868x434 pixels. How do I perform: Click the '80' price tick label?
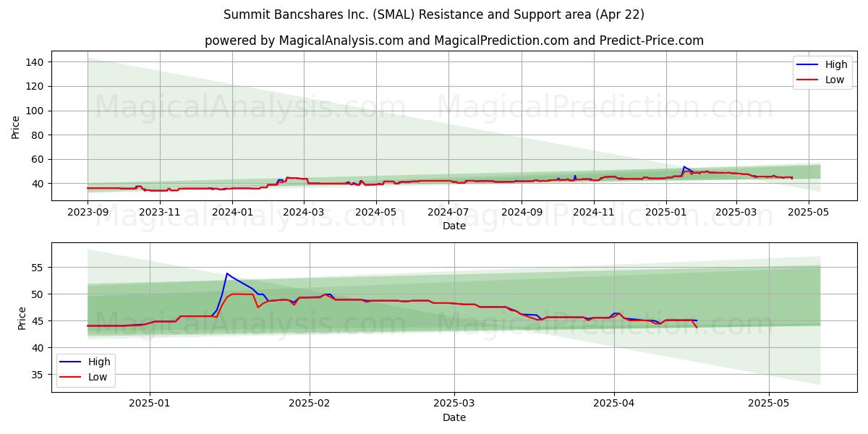(x=39, y=135)
